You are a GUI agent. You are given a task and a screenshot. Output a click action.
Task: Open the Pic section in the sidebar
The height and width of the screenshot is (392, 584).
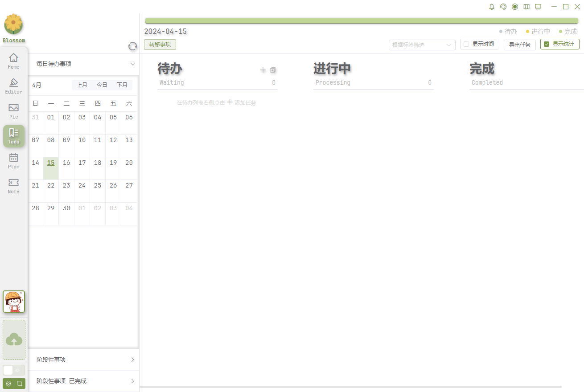point(14,111)
